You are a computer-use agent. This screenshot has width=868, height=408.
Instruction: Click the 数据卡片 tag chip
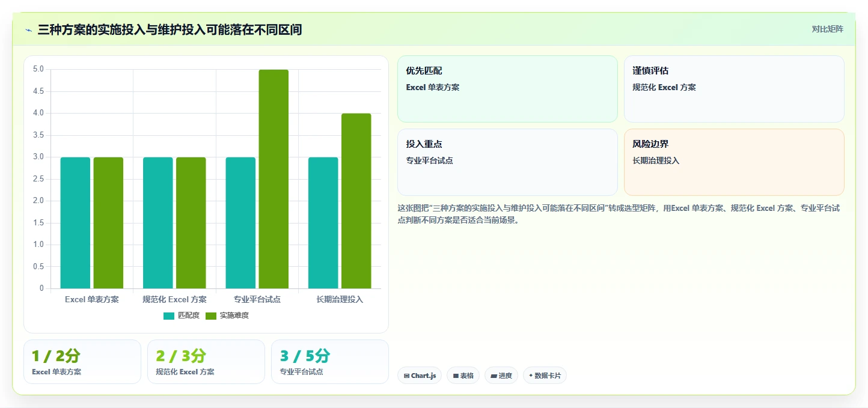(x=545, y=376)
